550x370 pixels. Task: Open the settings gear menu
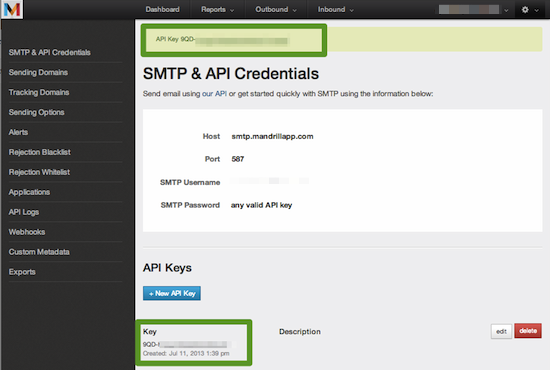tap(530, 10)
